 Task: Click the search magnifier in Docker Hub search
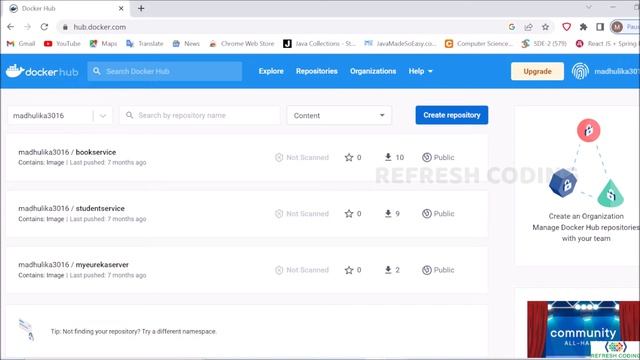pos(96,71)
